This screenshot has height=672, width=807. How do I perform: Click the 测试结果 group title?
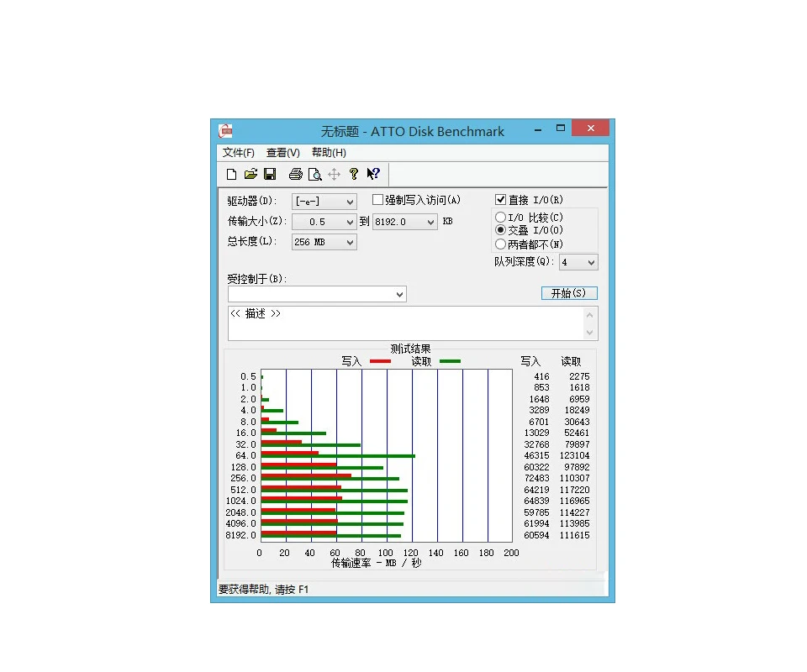click(x=410, y=349)
